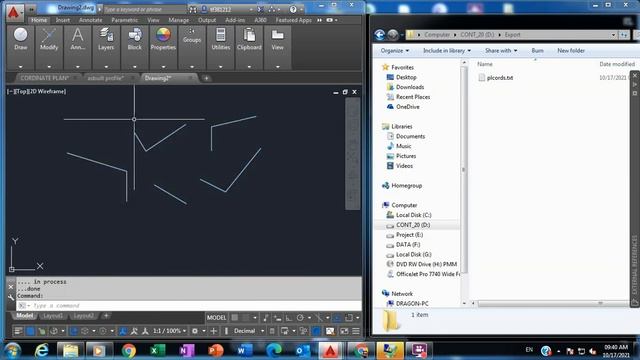Click the Customization hamburger icon in status bar
Image resolution: width=640 pixels, height=360 pixels.
(x=356, y=331)
